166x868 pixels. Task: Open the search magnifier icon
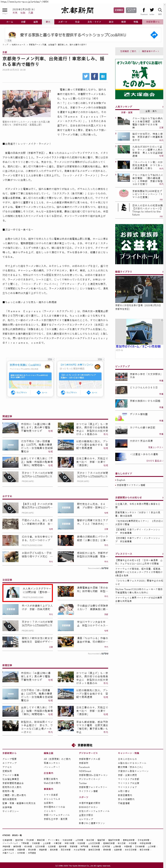tap(160, 10)
